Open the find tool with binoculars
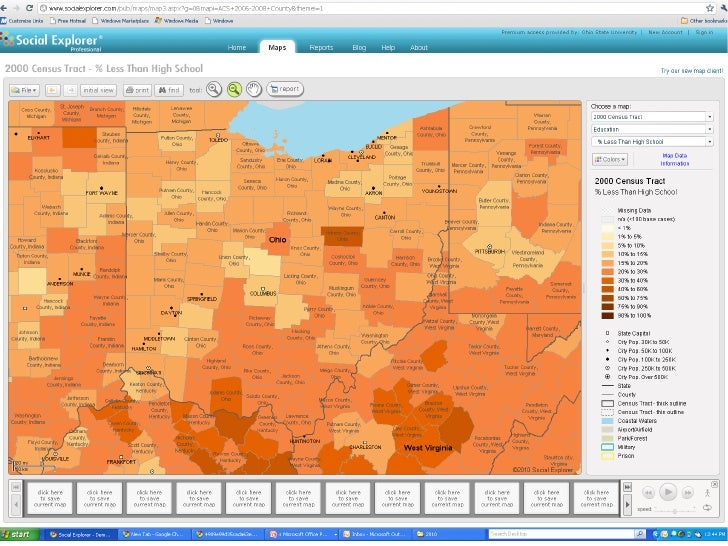Viewport: 728px width, 546px height. coord(168,90)
